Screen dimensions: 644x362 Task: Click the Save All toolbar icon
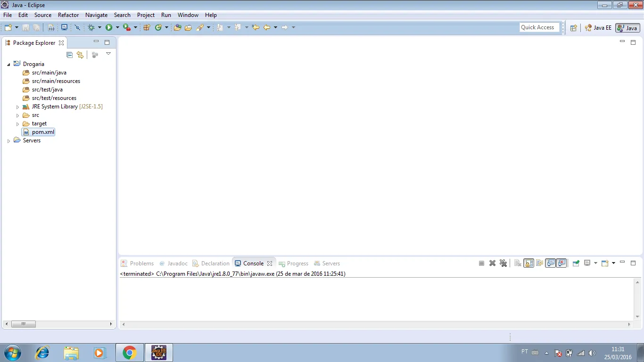(36, 27)
